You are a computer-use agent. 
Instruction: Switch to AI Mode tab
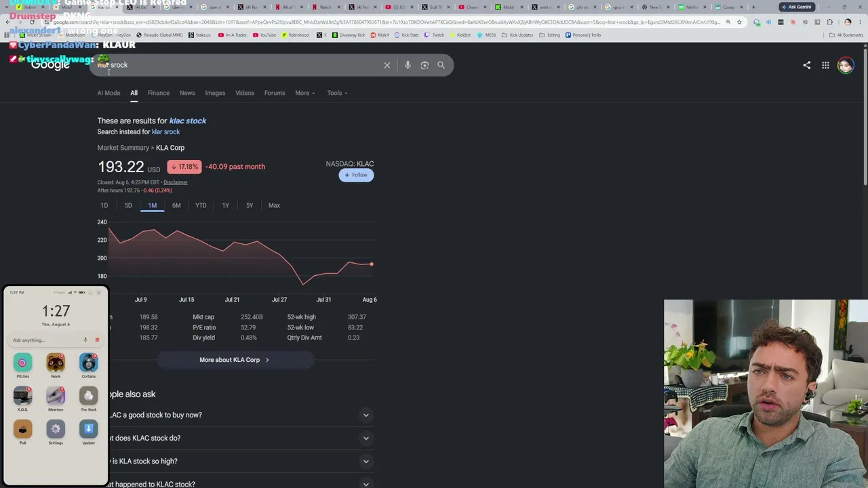point(108,93)
